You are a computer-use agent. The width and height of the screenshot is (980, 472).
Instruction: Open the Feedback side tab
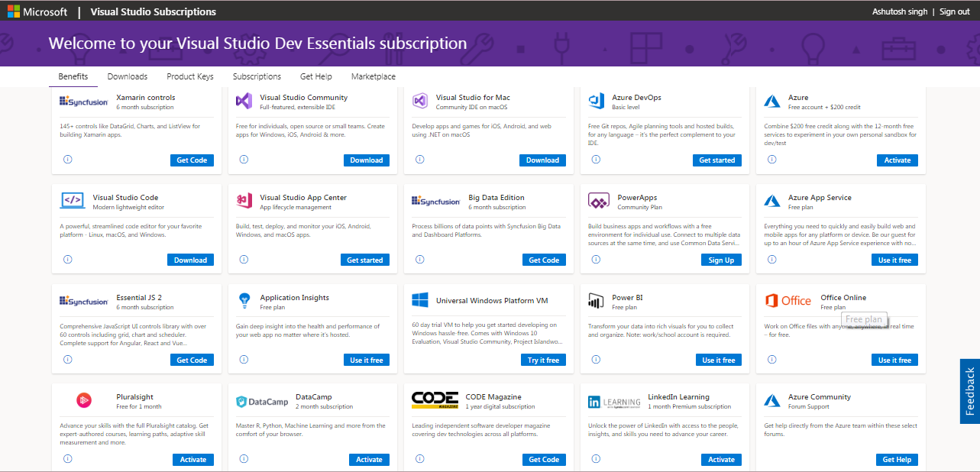point(970,391)
